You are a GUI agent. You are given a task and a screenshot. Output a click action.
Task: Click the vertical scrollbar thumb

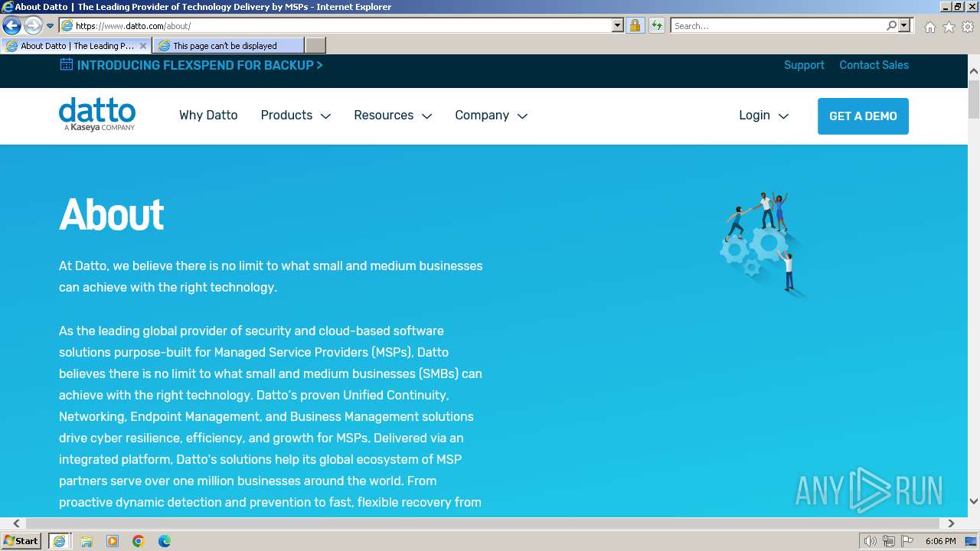tap(974, 98)
